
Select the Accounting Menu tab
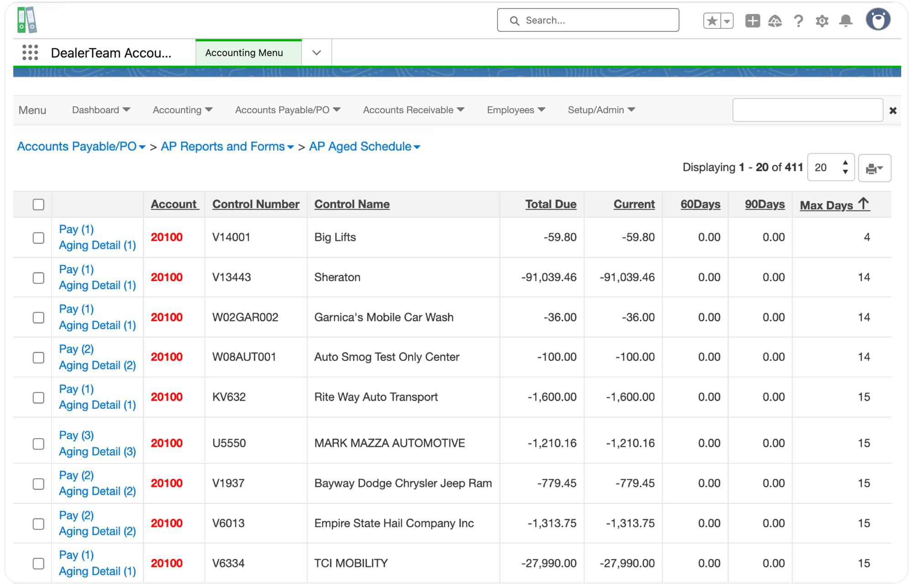248,53
